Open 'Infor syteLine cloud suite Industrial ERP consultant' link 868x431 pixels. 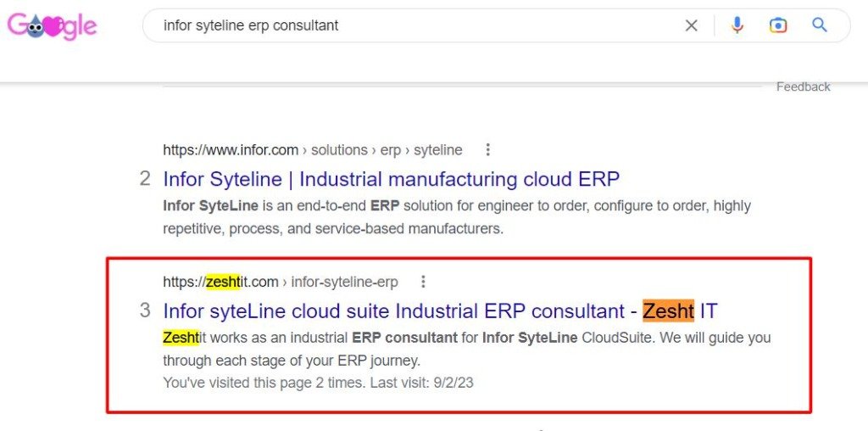point(440,311)
